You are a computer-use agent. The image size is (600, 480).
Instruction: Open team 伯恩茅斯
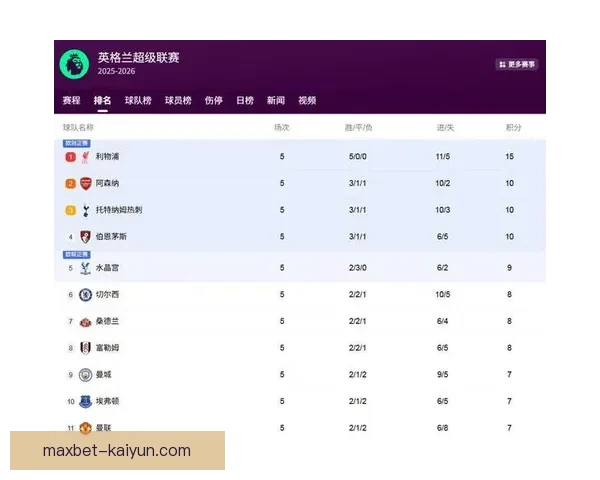coord(111,237)
